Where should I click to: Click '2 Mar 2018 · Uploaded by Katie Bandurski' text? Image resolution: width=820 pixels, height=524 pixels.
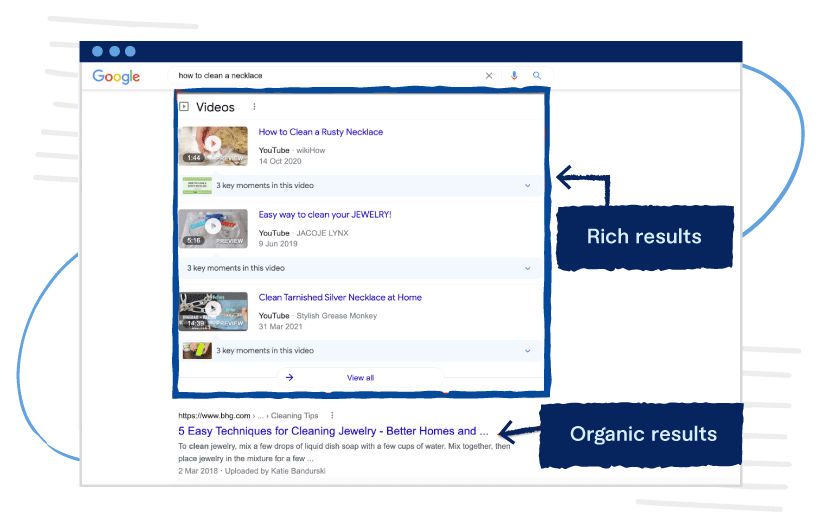[x=252, y=471]
